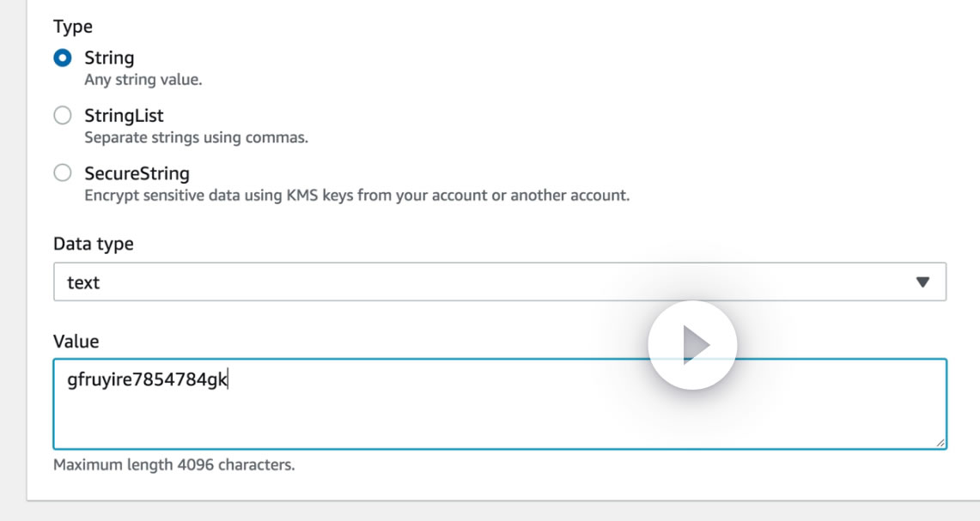This screenshot has width=980, height=521.
Task: Click the "Any string value." description
Action: click(x=143, y=80)
